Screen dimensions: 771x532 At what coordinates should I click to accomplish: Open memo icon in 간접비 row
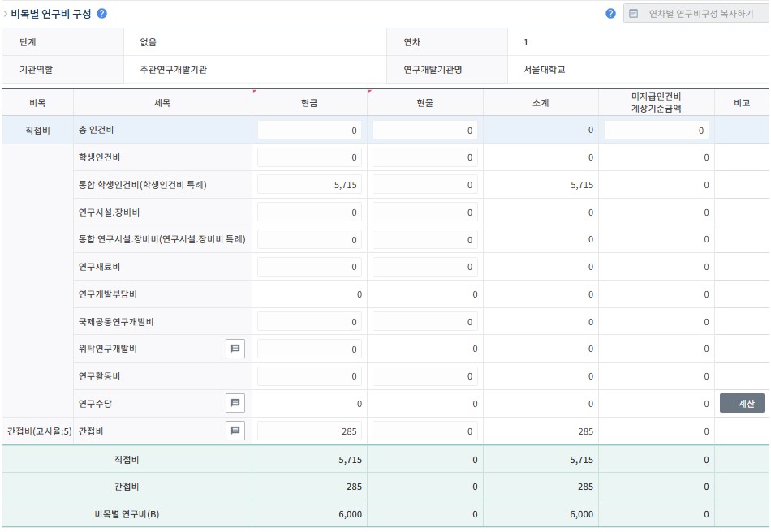(235, 431)
